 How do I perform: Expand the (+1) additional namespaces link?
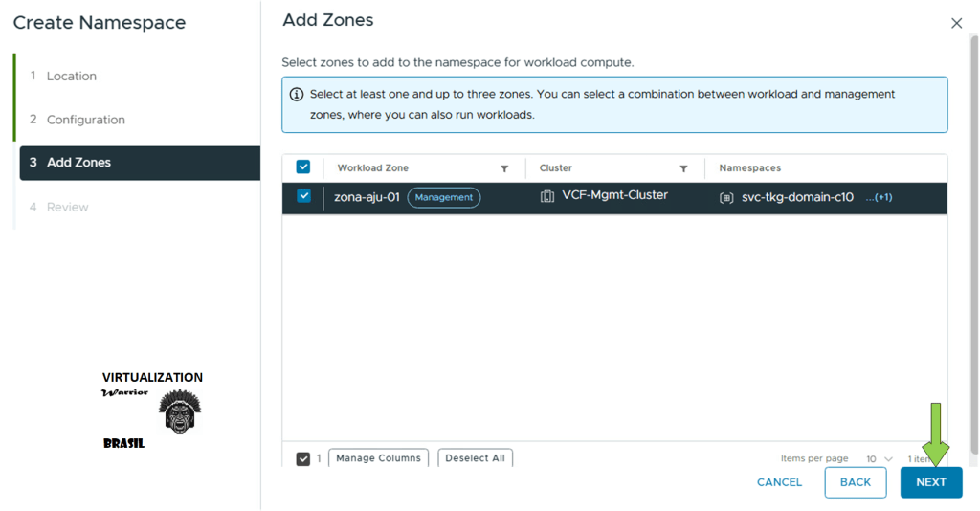coord(879,197)
